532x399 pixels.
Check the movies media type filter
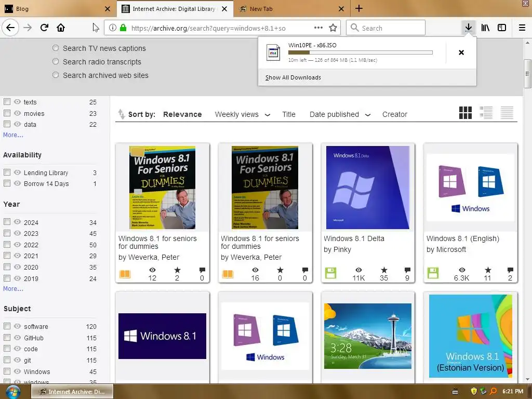tap(7, 113)
